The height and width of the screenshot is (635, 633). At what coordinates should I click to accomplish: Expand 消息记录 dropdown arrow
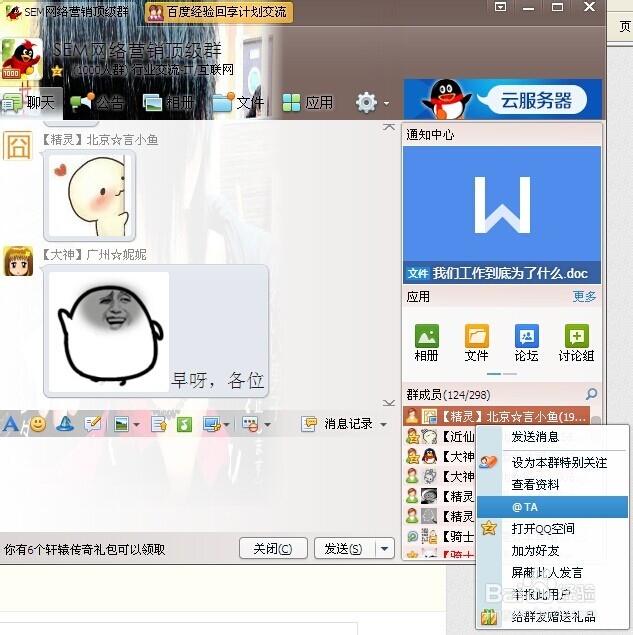[x=384, y=425]
